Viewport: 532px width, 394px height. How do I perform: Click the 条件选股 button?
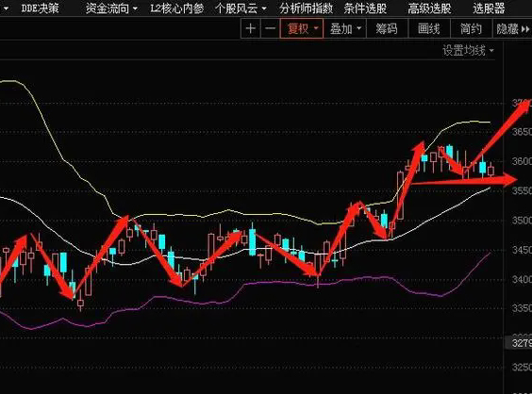[x=365, y=8]
